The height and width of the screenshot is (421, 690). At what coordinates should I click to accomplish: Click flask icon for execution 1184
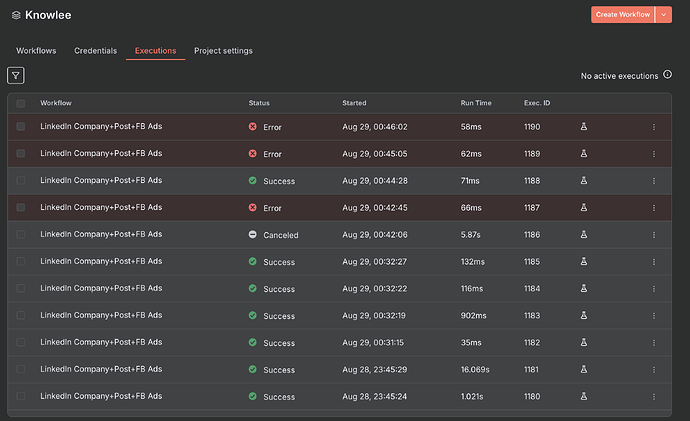click(x=584, y=288)
